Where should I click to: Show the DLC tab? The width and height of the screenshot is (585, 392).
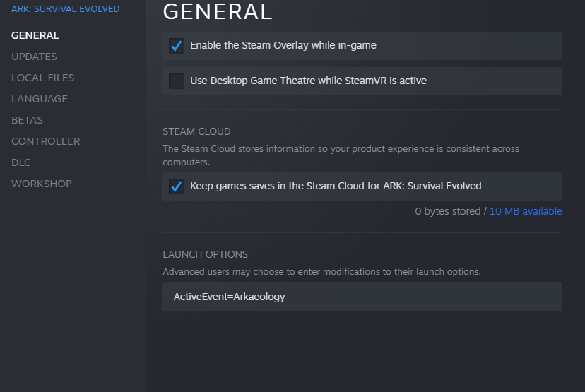point(21,162)
